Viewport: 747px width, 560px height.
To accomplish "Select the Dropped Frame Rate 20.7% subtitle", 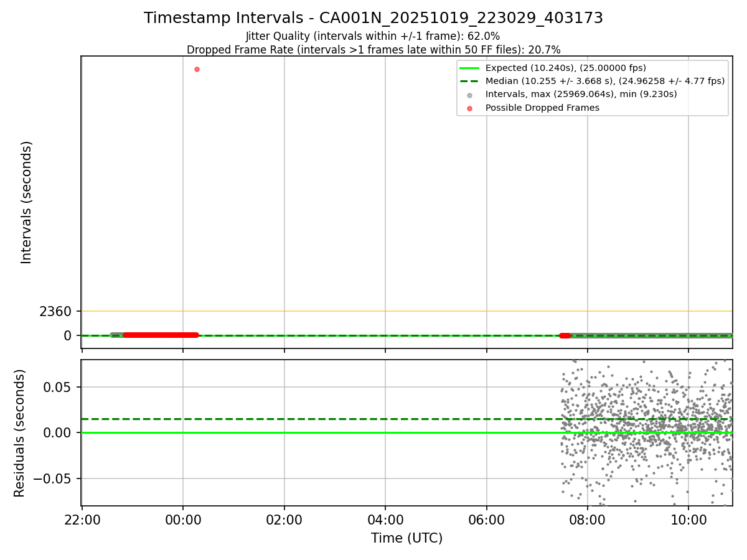I will click(374, 50).
